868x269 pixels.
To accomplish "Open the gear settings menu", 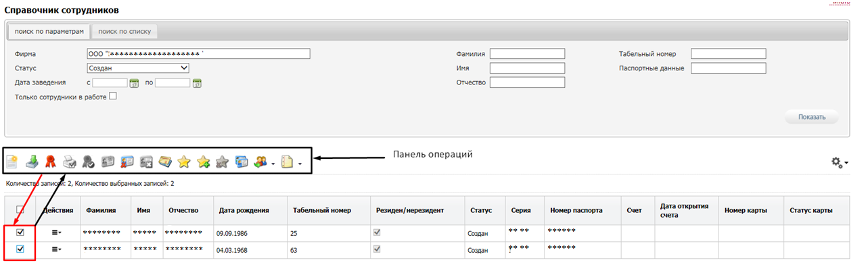I will (x=839, y=162).
